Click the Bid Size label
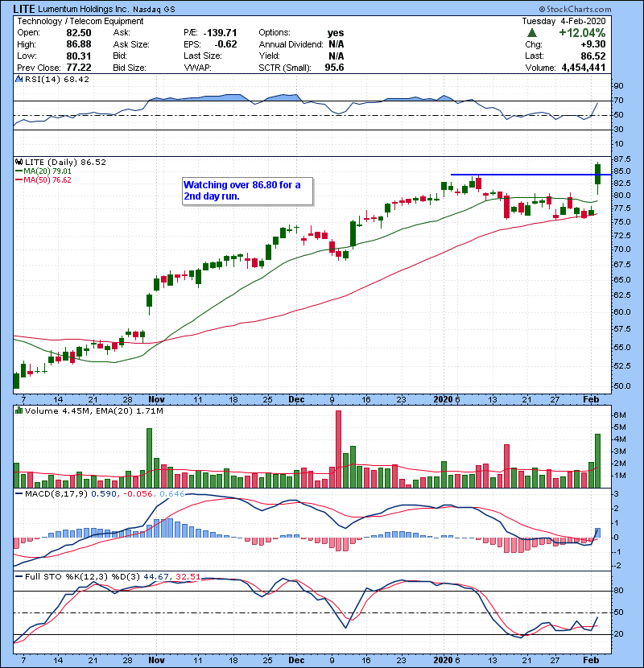Screen dimensions: 644x668 click(x=130, y=68)
